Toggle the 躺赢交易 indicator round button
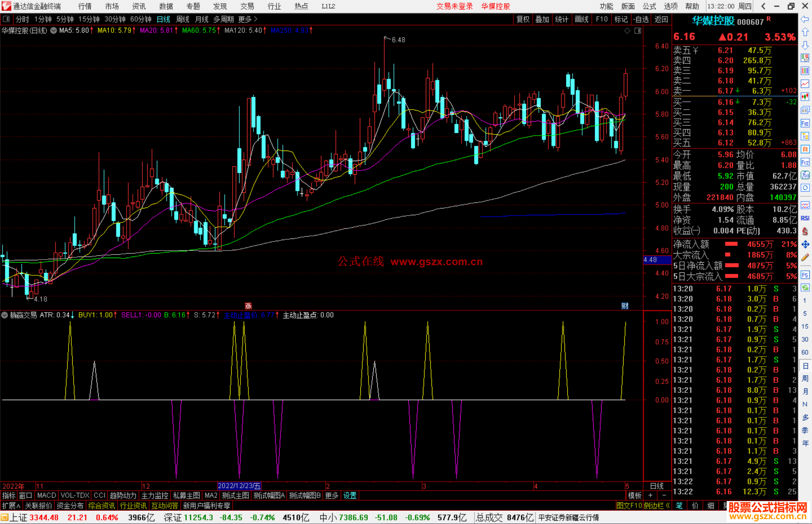Image resolution: width=812 pixels, height=524 pixels. coord(5,315)
